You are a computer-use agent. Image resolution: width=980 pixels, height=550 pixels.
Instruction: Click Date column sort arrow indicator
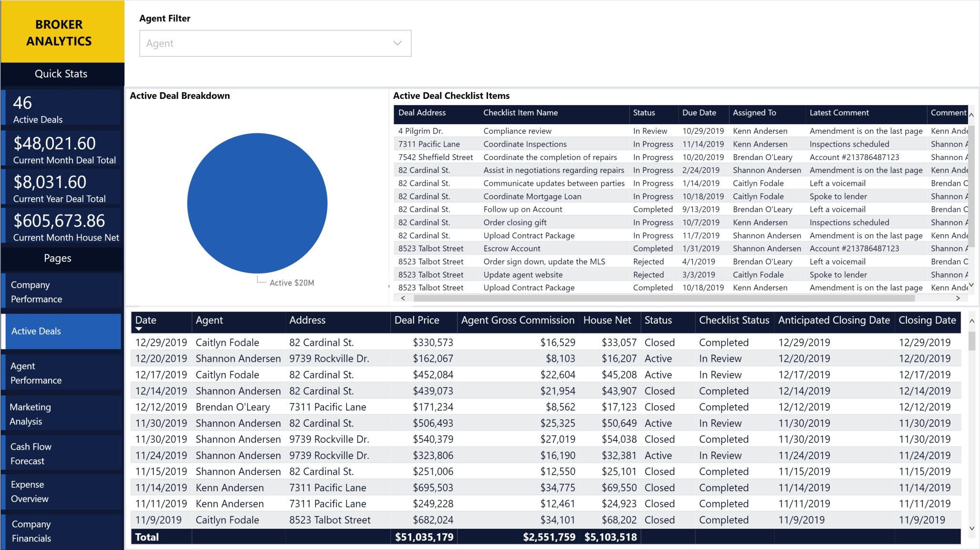139,329
